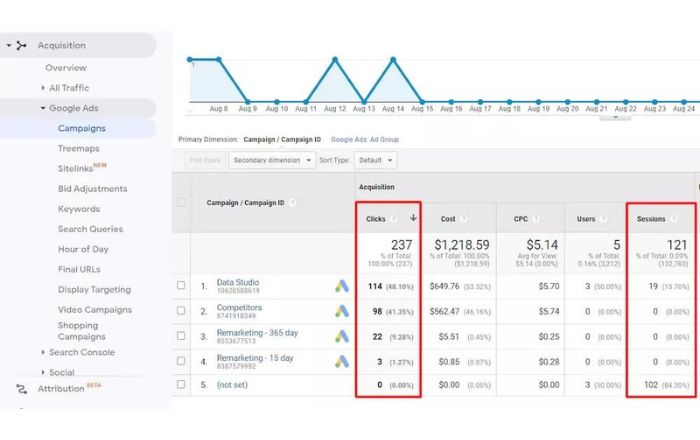Screen dimensions: 700x440
Task: Open help icon next to CPC header
Action: 536,219
